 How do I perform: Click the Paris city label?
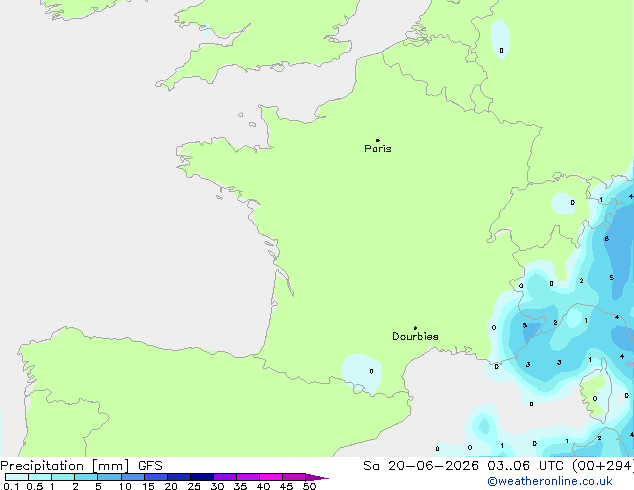click(378, 149)
